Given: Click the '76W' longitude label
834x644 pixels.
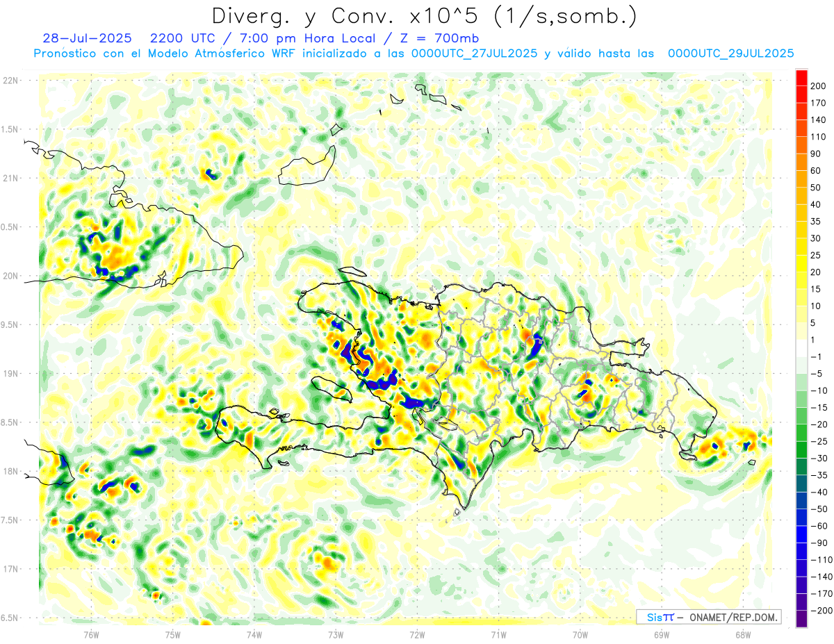Looking at the screenshot, I should click(x=91, y=634).
